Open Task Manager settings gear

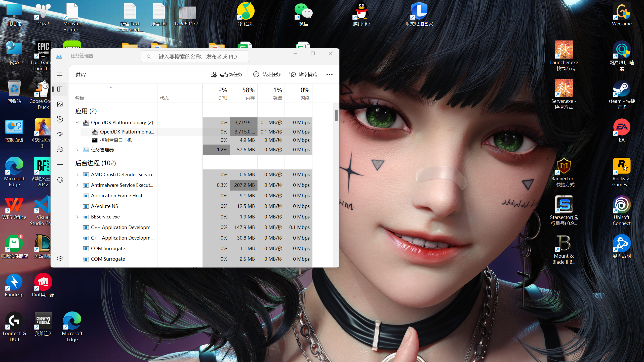[60, 258]
